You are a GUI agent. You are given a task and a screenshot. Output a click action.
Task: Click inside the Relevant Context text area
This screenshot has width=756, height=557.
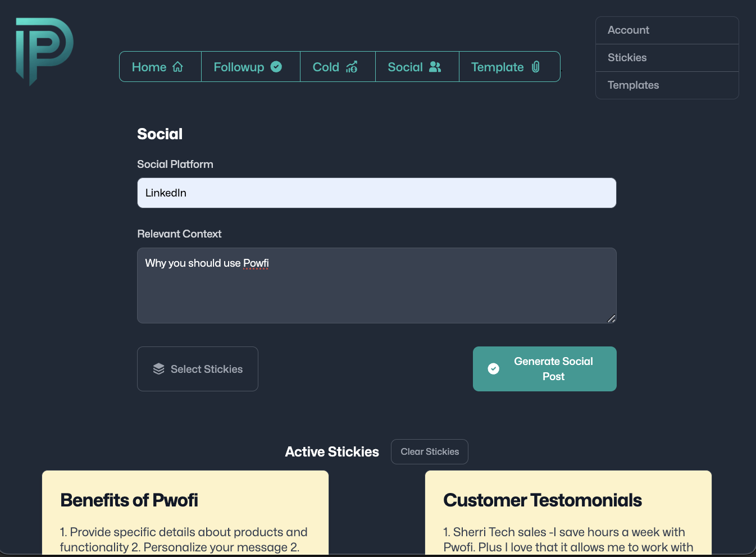[x=376, y=292]
